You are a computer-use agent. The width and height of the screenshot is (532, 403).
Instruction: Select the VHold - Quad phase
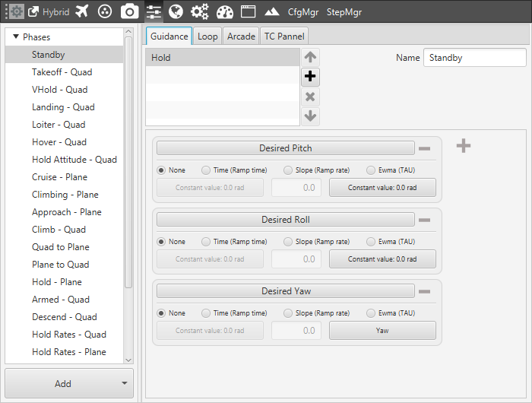point(64,89)
